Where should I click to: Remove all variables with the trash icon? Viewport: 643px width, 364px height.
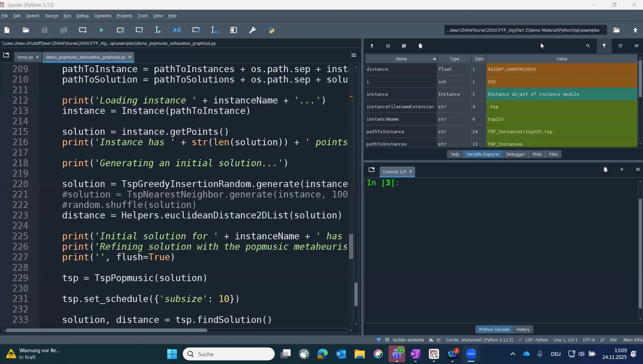click(420, 46)
